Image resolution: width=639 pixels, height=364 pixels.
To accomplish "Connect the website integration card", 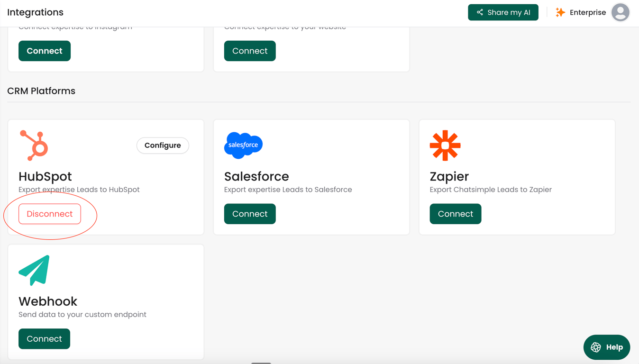I will point(250,51).
